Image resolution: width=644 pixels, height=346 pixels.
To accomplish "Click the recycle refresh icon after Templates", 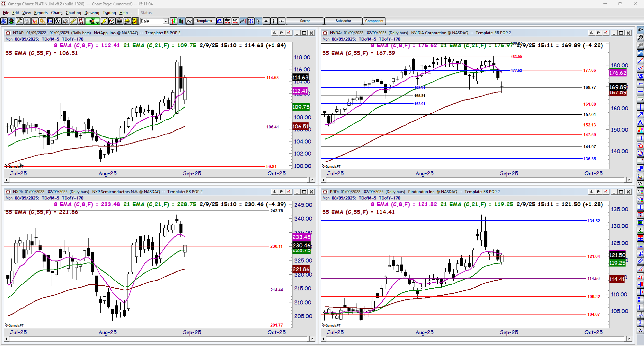I will pos(220,21).
